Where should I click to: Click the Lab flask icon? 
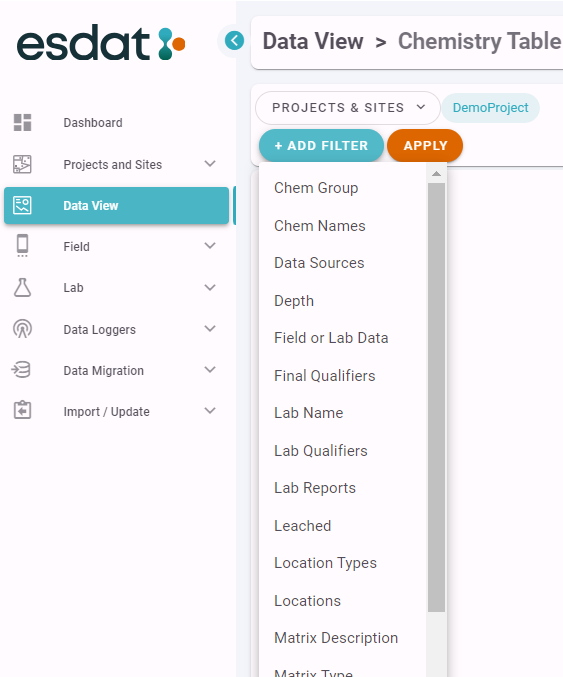click(x=22, y=288)
